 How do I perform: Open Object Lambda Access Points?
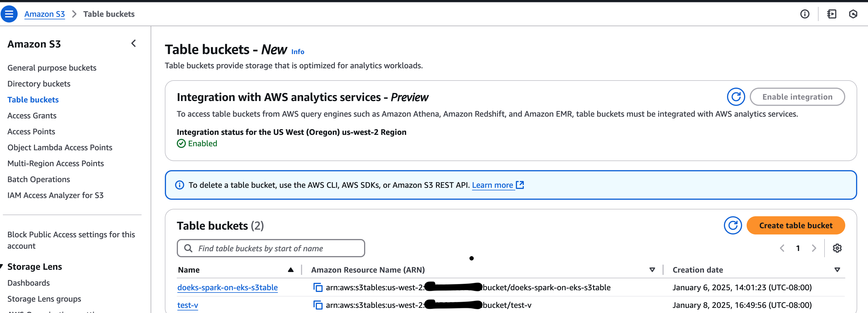pyautogui.click(x=60, y=147)
